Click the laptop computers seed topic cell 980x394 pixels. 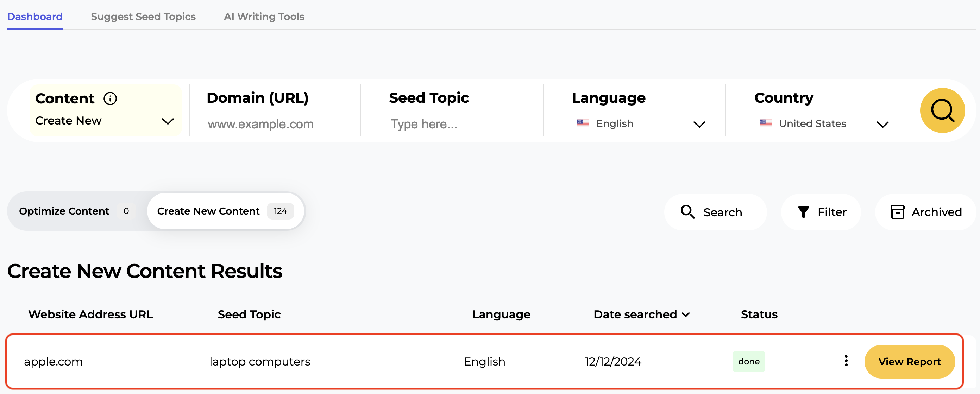(x=260, y=361)
